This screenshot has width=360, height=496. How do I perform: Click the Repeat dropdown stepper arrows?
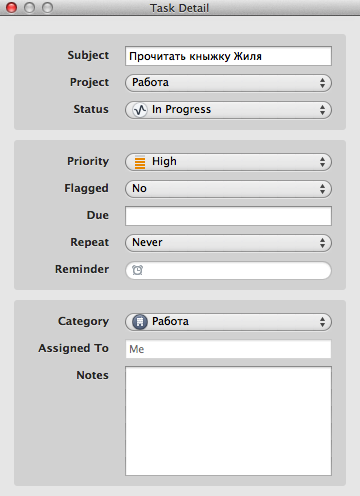322,243
